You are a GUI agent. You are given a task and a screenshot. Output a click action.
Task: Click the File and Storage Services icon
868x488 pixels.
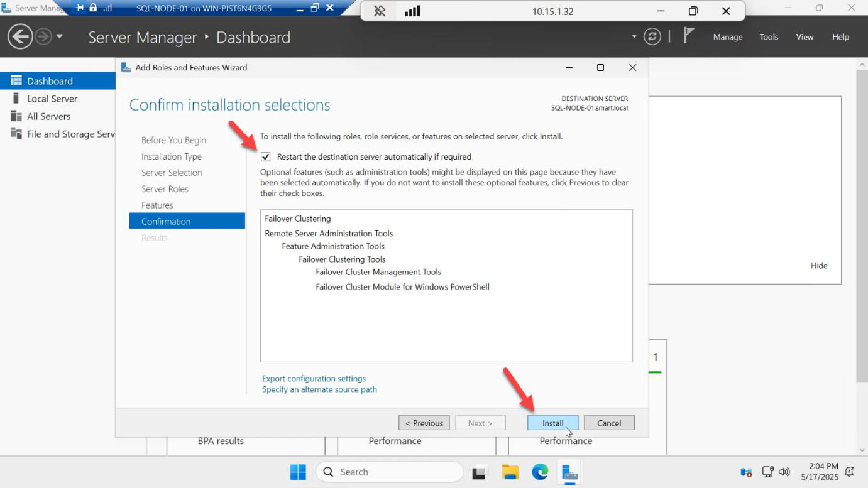(x=16, y=134)
